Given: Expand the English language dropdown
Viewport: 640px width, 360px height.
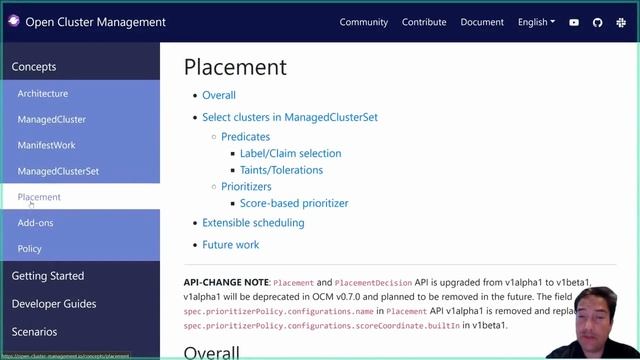Looking at the screenshot, I should click(536, 22).
